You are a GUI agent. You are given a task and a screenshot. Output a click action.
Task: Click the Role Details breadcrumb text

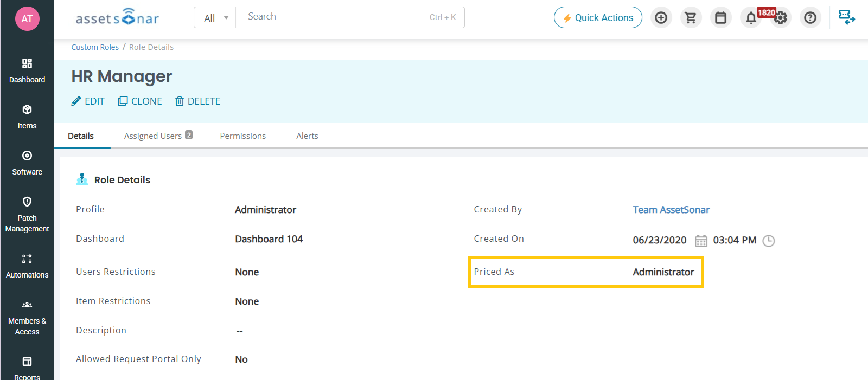click(x=151, y=47)
